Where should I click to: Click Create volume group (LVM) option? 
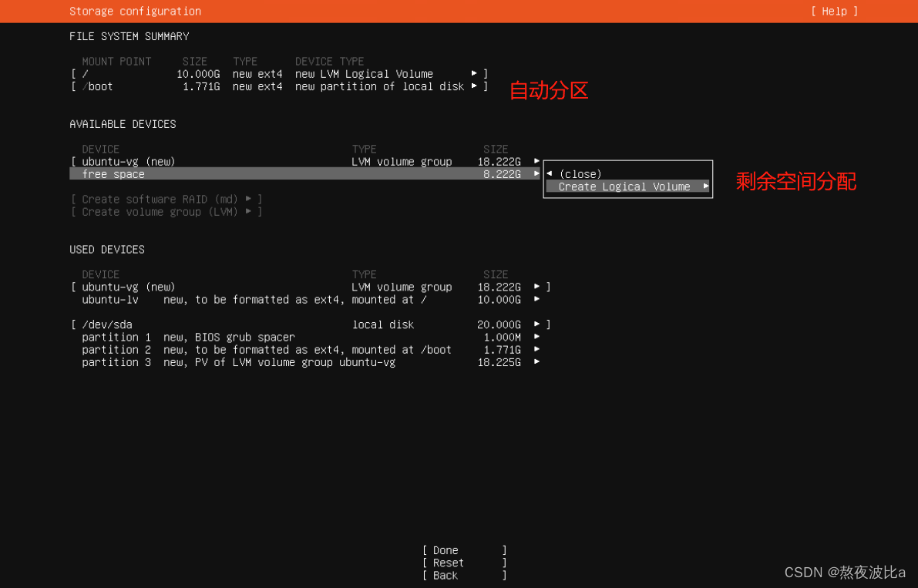coord(166,212)
